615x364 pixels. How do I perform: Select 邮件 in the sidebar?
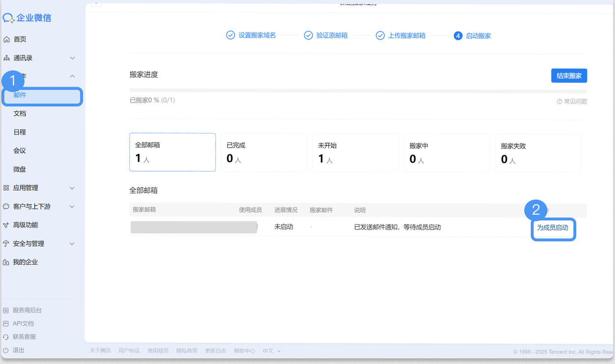(x=42, y=95)
